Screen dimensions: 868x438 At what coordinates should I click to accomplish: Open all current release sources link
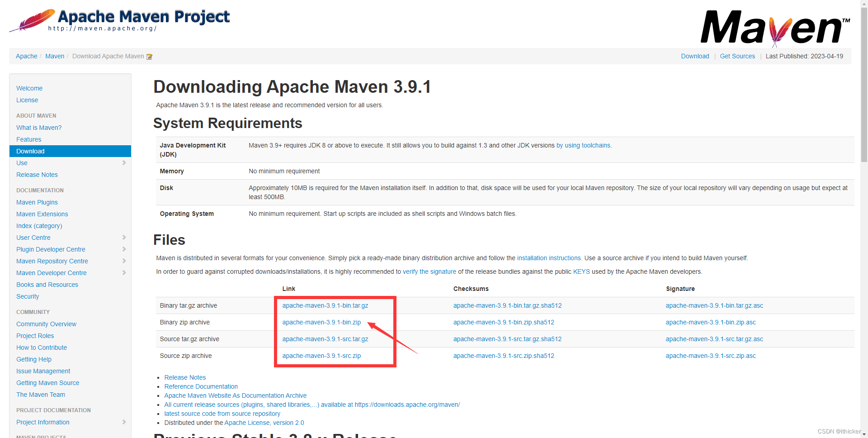[312, 405]
